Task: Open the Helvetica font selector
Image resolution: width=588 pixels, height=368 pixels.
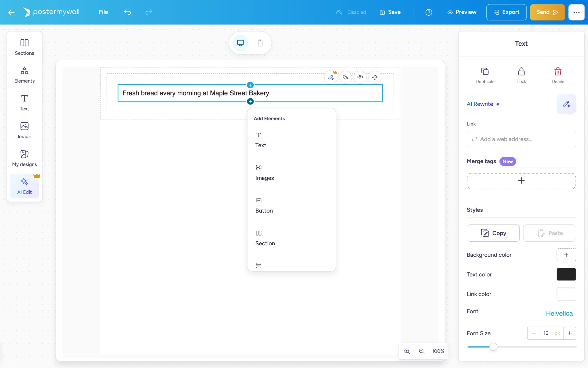Action: 559,313
